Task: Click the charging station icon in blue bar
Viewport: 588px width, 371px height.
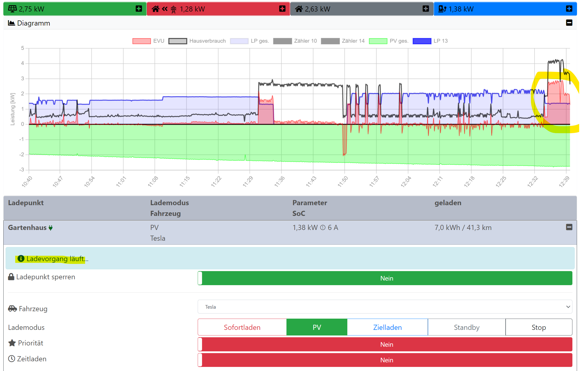Action: (x=442, y=9)
